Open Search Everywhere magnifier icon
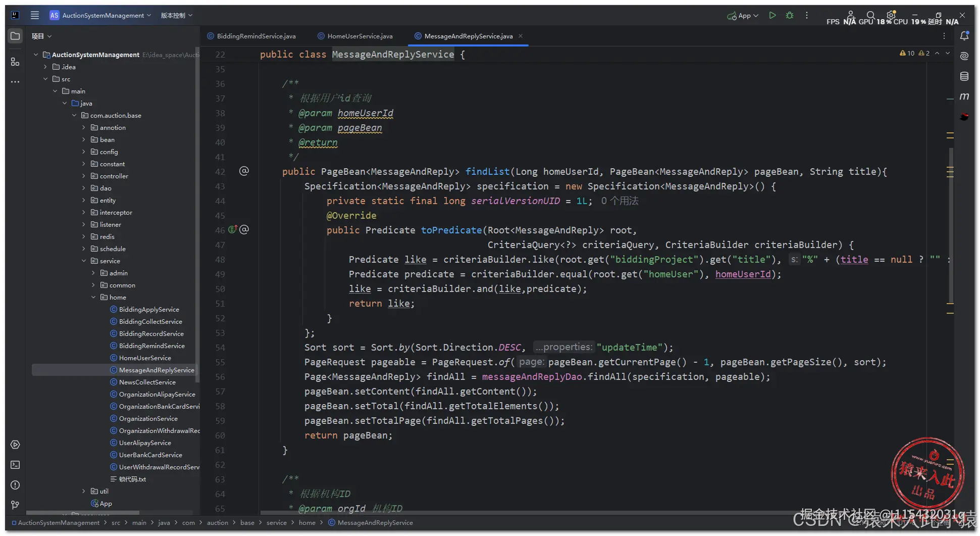The height and width of the screenshot is (536, 980). (x=870, y=15)
